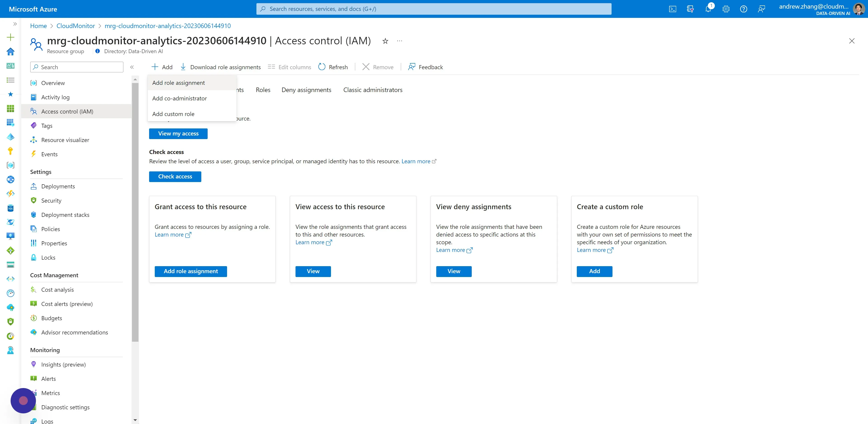Open Cloud Shell from the top bar
This screenshot has width=868, height=424.
(672, 9)
